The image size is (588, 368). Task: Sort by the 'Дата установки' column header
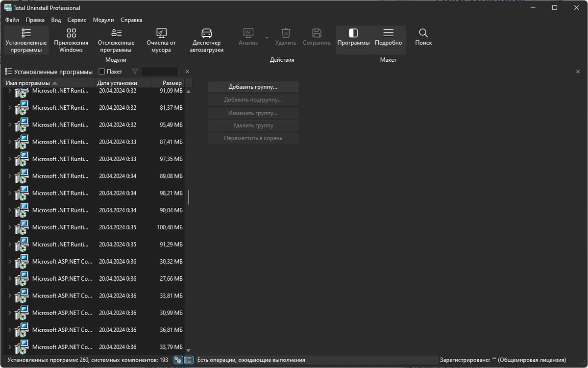(x=122, y=83)
